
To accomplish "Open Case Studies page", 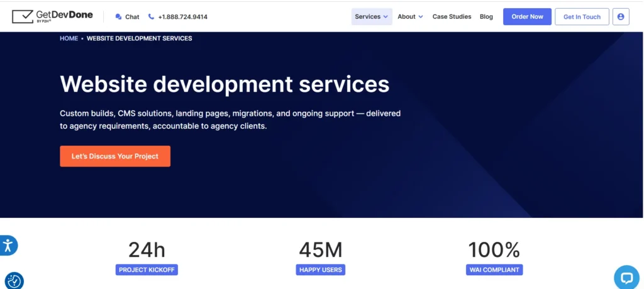I will tap(452, 17).
